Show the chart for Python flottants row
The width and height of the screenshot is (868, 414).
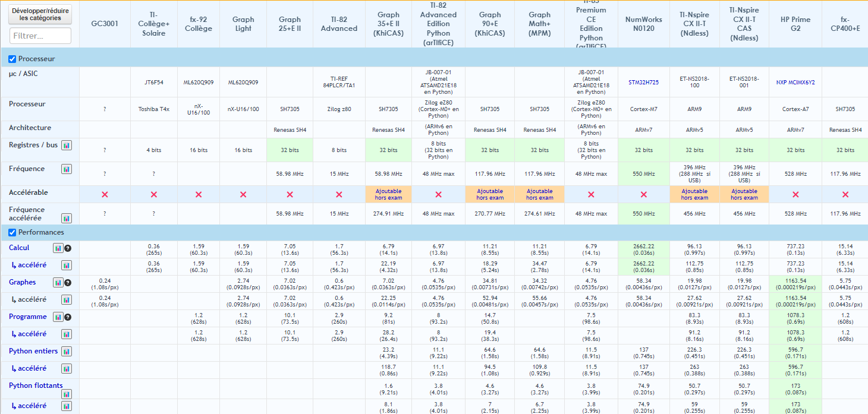pyautogui.click(x=67, y=393)
